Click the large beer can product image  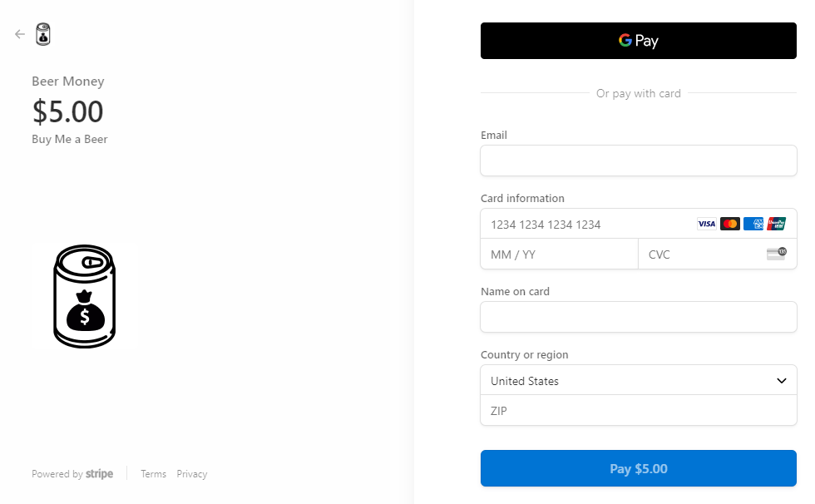[x=84, y=296]
